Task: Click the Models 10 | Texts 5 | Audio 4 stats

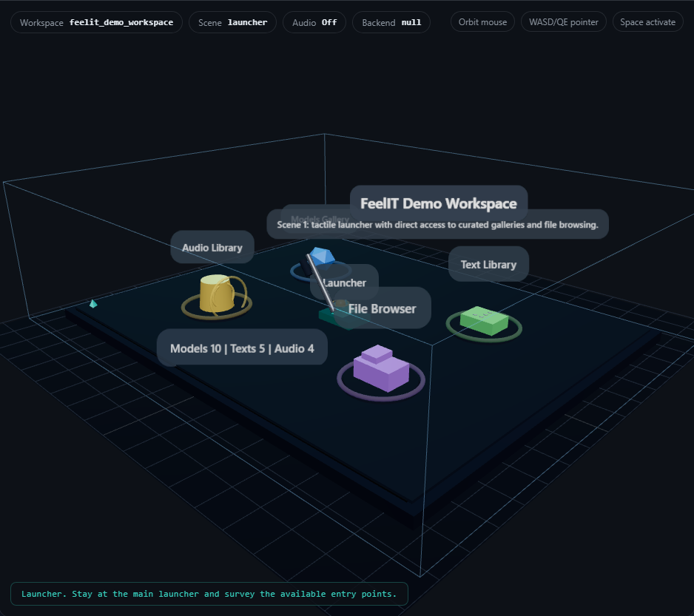Action: click(242, 347)
